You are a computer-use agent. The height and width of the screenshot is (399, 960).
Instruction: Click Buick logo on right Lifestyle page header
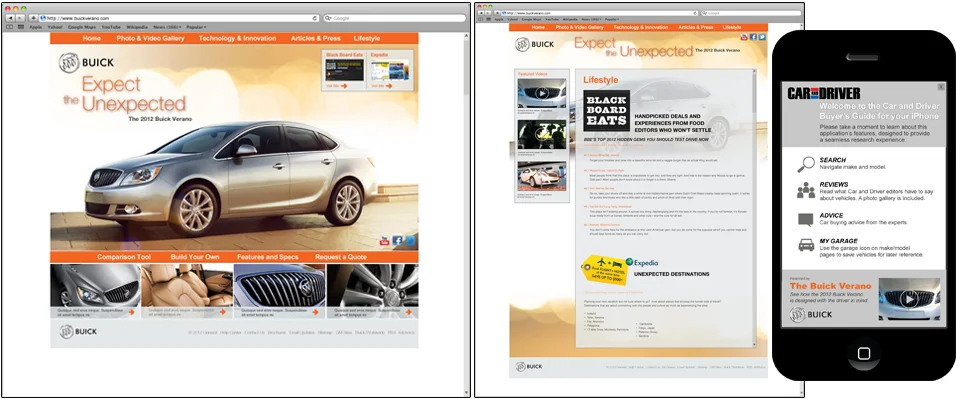[x=534, y=45]
